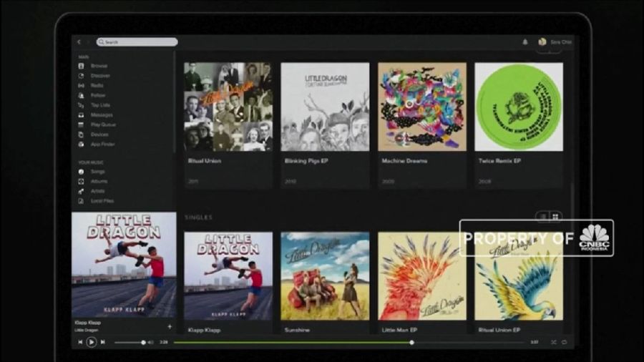Open the Twice Remix EP cover

[519, 107]
